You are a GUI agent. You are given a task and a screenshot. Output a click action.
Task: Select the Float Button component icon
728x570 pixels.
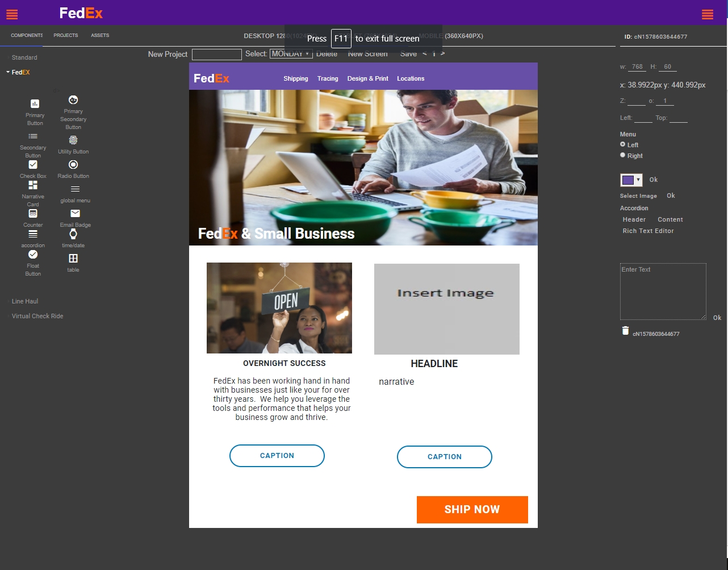tap(33, 255)
